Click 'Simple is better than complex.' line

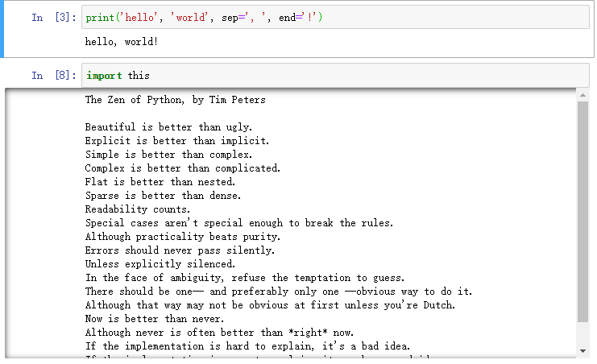click(168, 155)
